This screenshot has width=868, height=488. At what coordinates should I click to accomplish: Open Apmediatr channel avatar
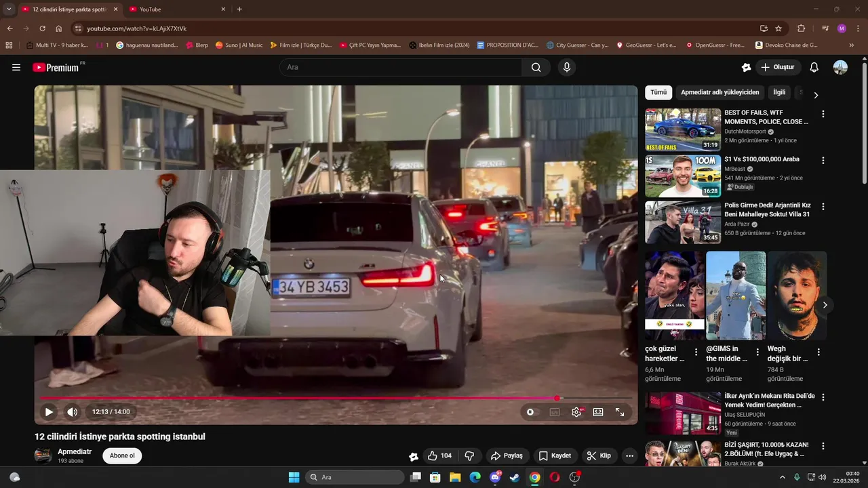click(43, 455)
